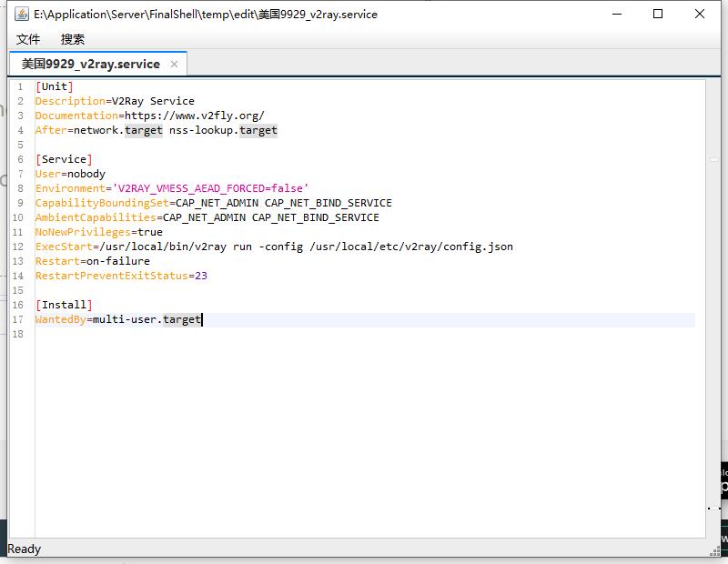This screenshot has height=564, width=728.
Task: Place the cursor on the [Install] header
Action: 64,305
